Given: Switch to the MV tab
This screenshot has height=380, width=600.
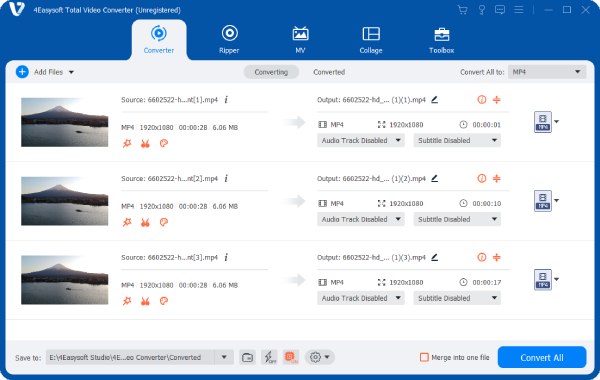Looking at the screenshot, I should pyautogui.click(x=300, y=39).
